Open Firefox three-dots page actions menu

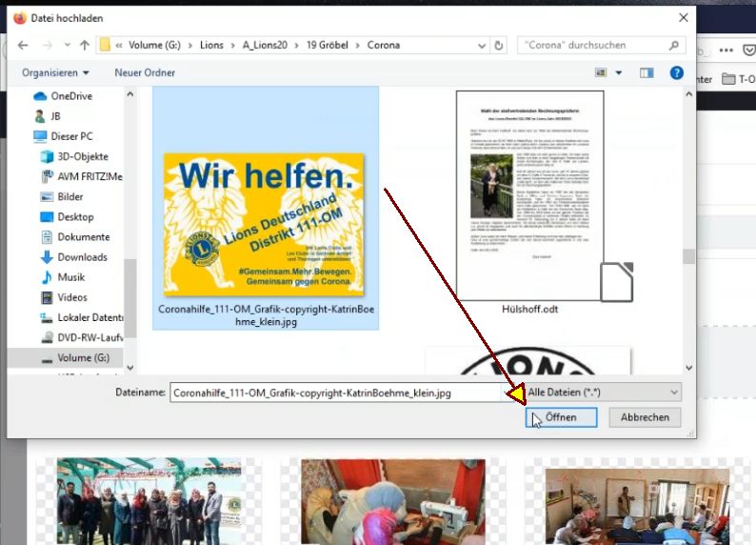pyautogui.click(x=726, y=50)
